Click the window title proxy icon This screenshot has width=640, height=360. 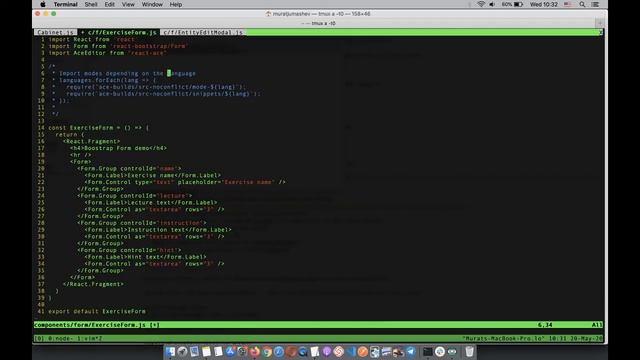268,14
